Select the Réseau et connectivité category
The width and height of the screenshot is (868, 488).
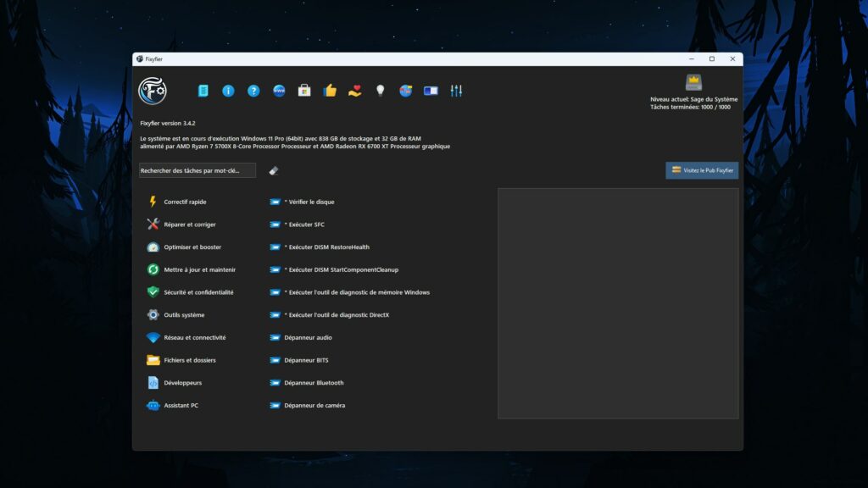(x=186, y=337)
